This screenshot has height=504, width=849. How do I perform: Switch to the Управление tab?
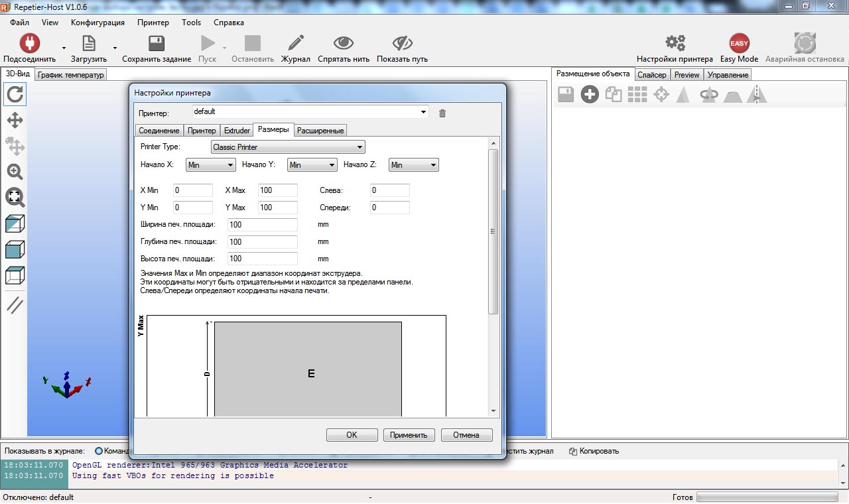pyautogui.click(x=728, y=75)
